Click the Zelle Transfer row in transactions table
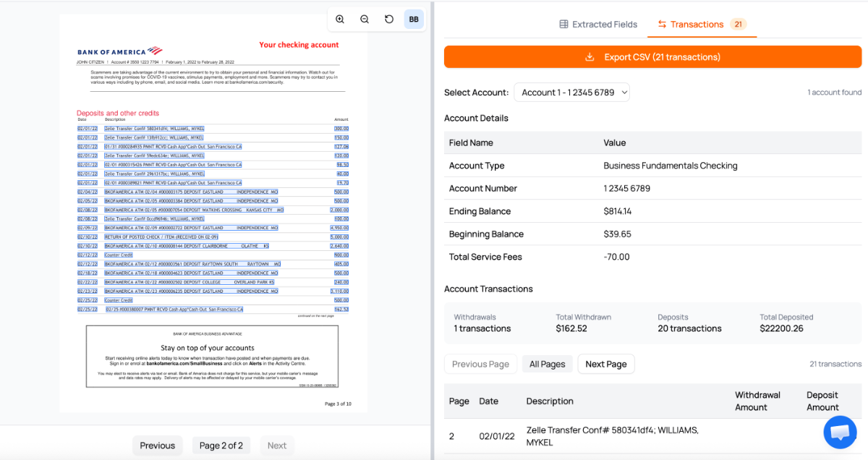Image resolution: width=868 pixels, height=460 pixels. pyautogui.click(x=612, y=436)
